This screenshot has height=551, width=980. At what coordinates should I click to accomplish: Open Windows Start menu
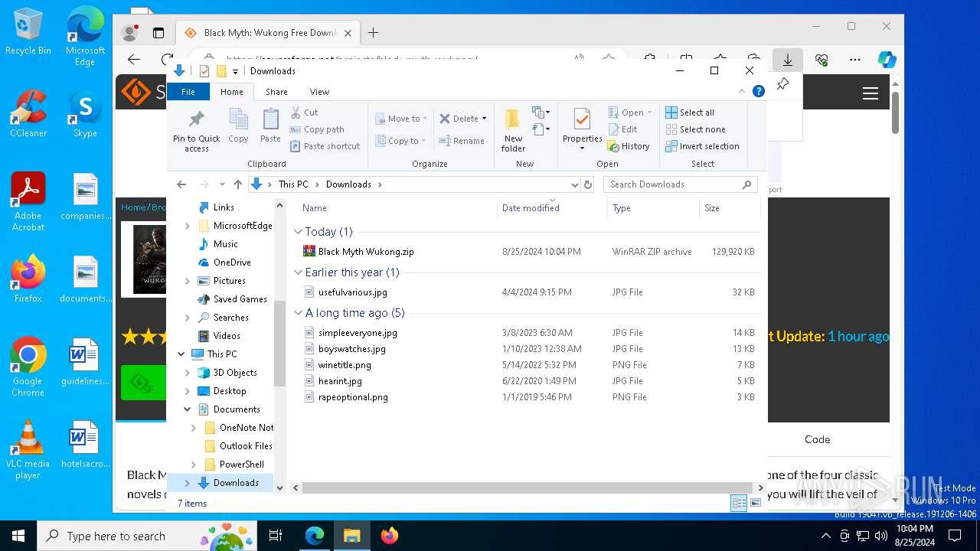click(x=18, y=536)
